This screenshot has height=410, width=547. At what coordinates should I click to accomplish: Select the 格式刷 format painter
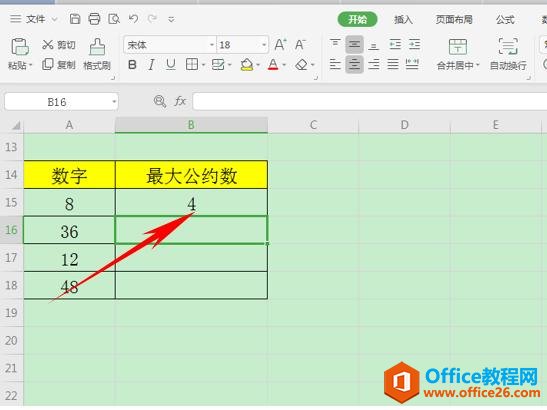97,54
